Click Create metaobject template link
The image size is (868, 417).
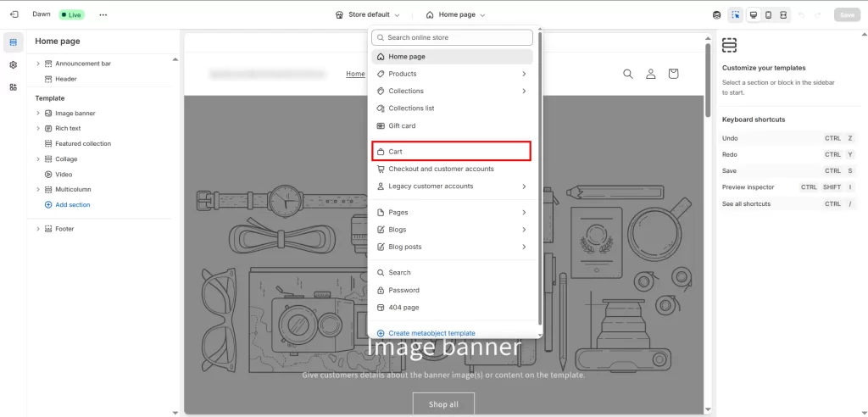coord(431,333)
